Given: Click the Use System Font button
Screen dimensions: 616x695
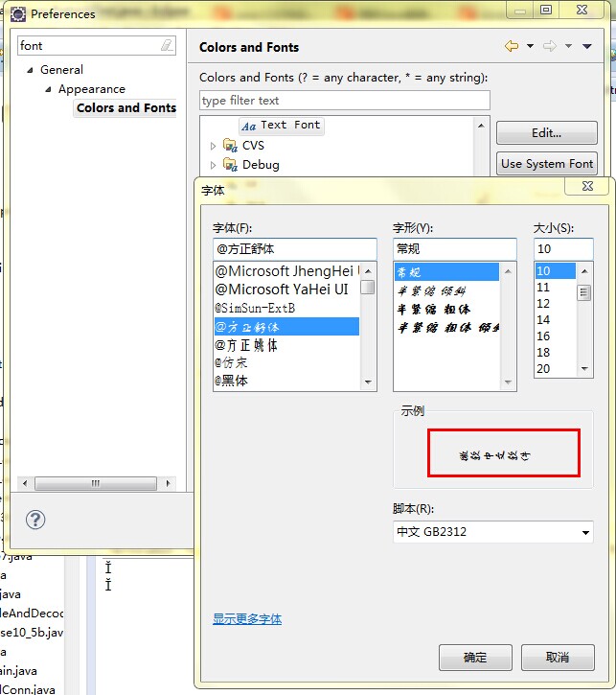Looking at the screenshot, I should 547,164.
